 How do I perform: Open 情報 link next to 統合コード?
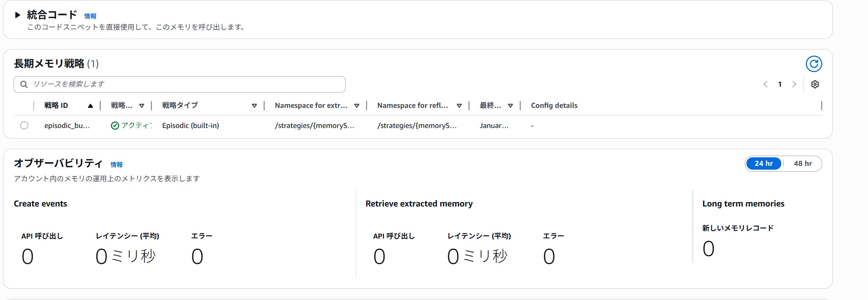[90, 16]
